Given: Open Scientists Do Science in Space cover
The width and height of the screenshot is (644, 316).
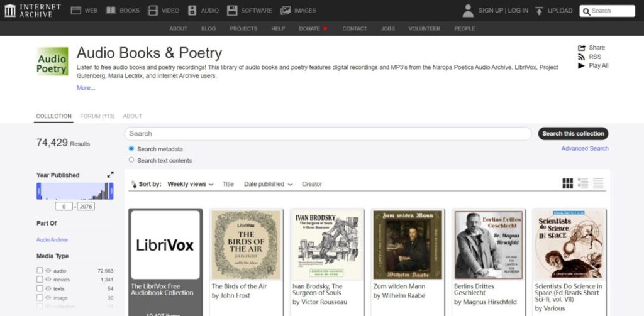Looking at the screenshot, I should click(569, 244).
